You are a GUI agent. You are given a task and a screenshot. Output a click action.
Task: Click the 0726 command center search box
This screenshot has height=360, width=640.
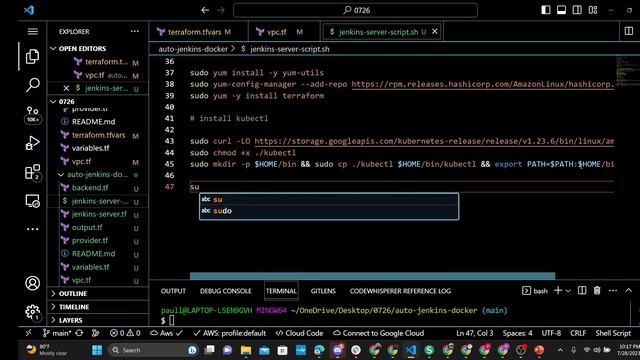[x=355, y=10]
